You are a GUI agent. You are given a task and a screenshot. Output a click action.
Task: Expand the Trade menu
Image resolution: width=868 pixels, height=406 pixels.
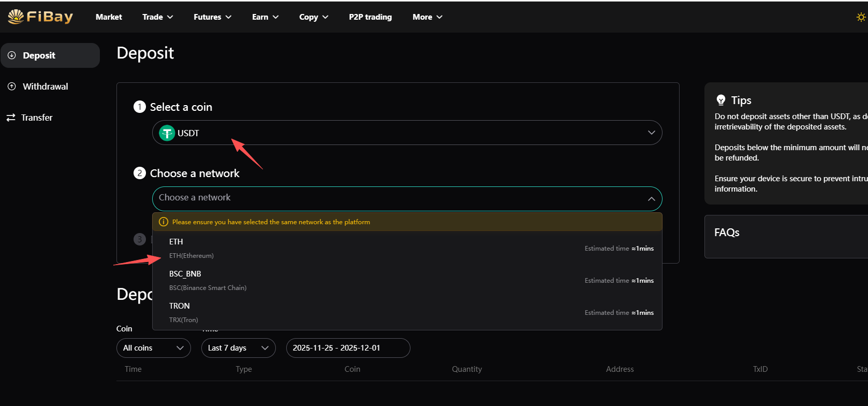coord(157,17)
